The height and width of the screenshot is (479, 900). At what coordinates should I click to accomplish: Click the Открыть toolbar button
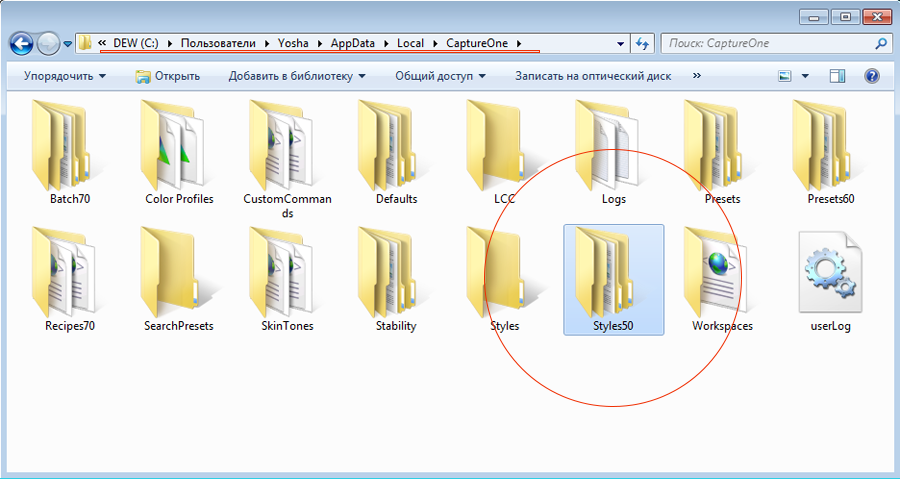pyautogui.click(x=168, y=76)
